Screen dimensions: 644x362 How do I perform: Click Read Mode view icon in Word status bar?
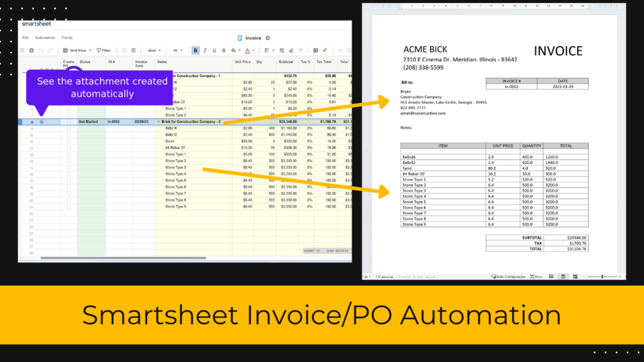coord(551,277)
